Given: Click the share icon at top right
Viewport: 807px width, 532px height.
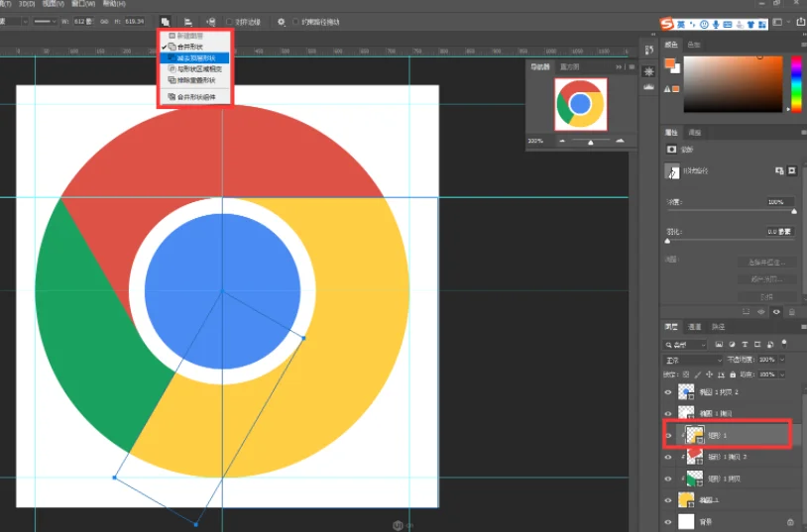Looking at the screenshot, I should [801, 22].
